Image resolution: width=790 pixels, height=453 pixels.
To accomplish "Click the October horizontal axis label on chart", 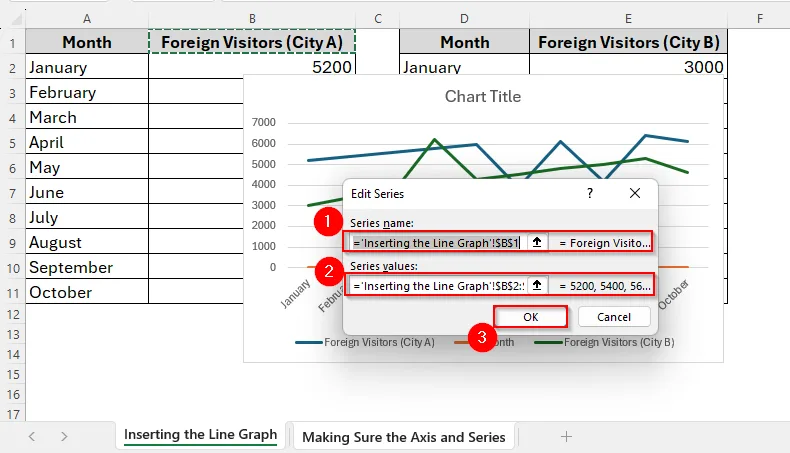I will click(x=673, y=294).
